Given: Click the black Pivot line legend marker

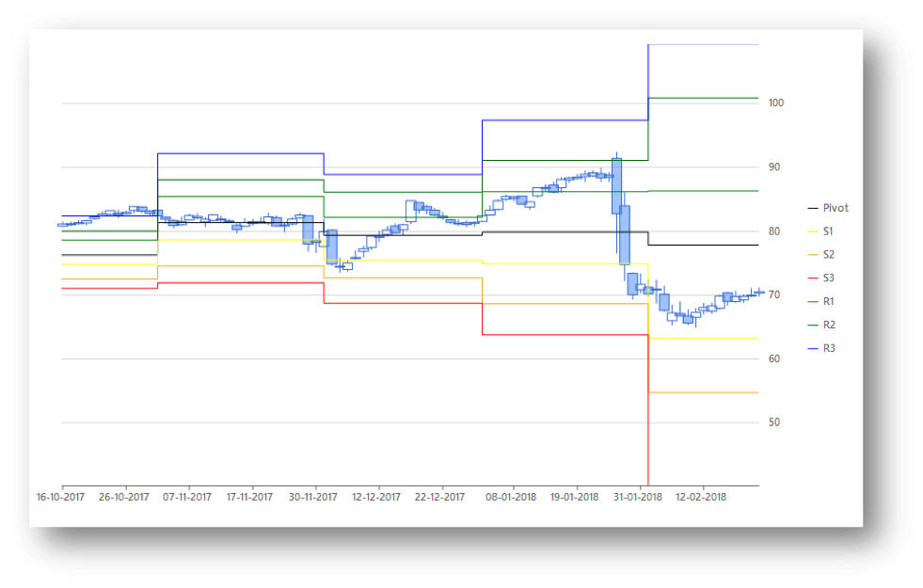Looking at the screenshot, I should pos(811,207).
